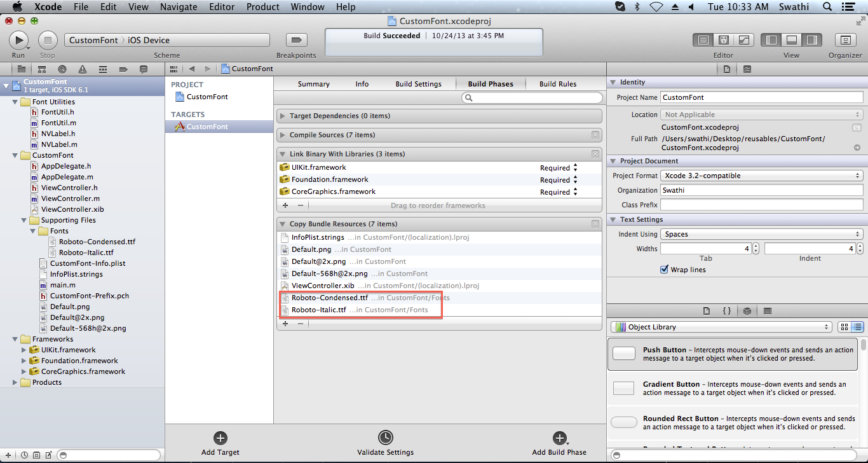Show the Symbol navigator icon
868x463 pixels.
tap(42, 69)
